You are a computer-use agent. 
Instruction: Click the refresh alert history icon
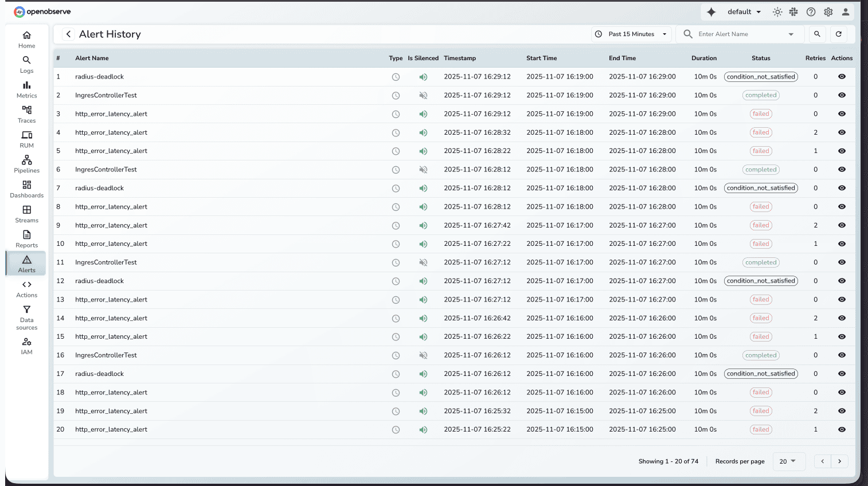click(838, 34)
